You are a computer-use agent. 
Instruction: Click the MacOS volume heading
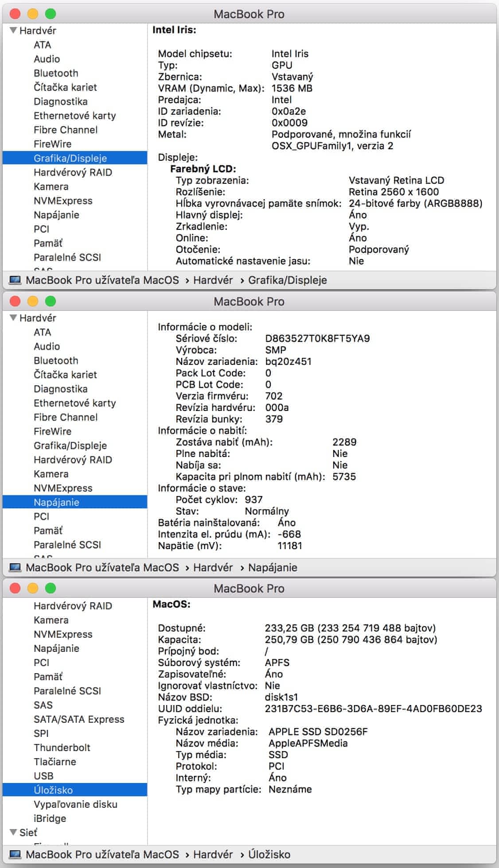click(172, 604)
